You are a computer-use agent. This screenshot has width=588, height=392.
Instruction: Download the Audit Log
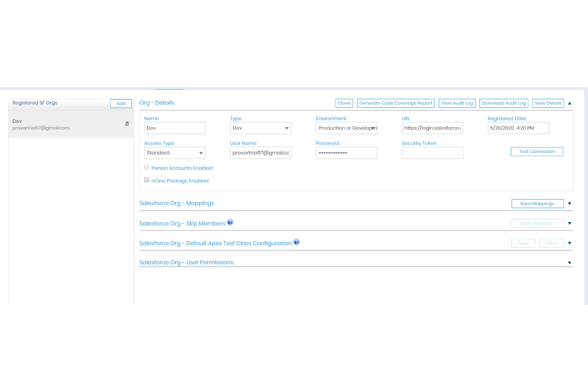tap(503, 103)
